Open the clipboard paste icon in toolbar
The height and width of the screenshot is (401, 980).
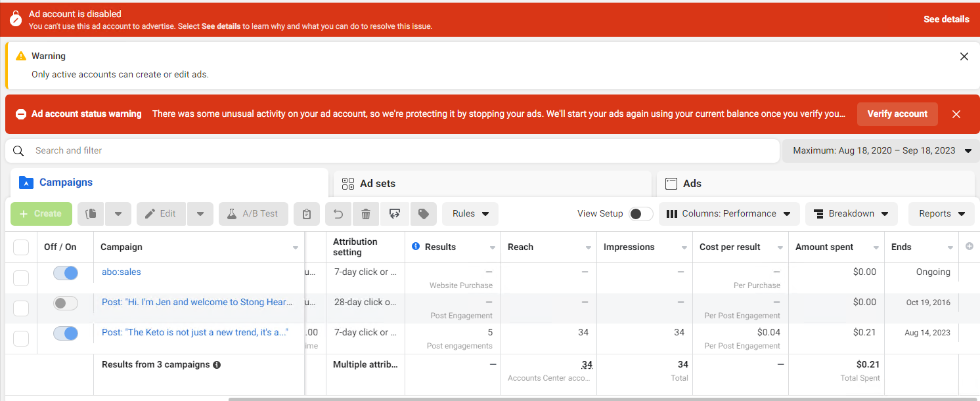pos(307,213)
